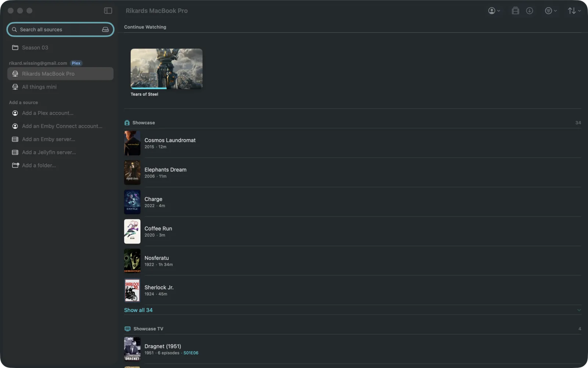Click the S01E06 episode link

191,353
